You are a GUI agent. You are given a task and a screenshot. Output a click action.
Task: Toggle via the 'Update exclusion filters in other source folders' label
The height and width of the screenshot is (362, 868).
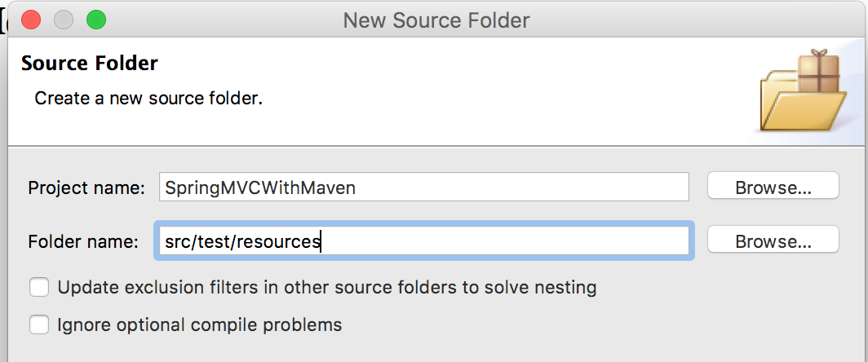coord(326,288)
